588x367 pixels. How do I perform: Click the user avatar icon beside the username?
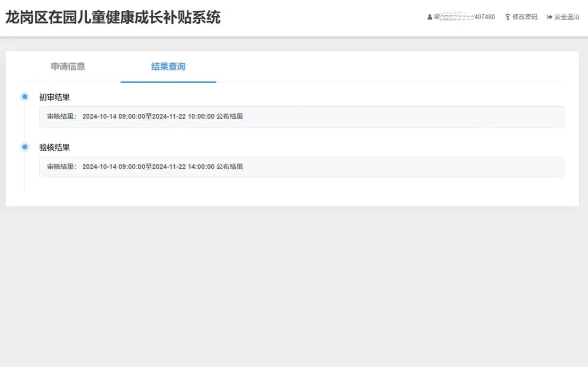(430, 17)
